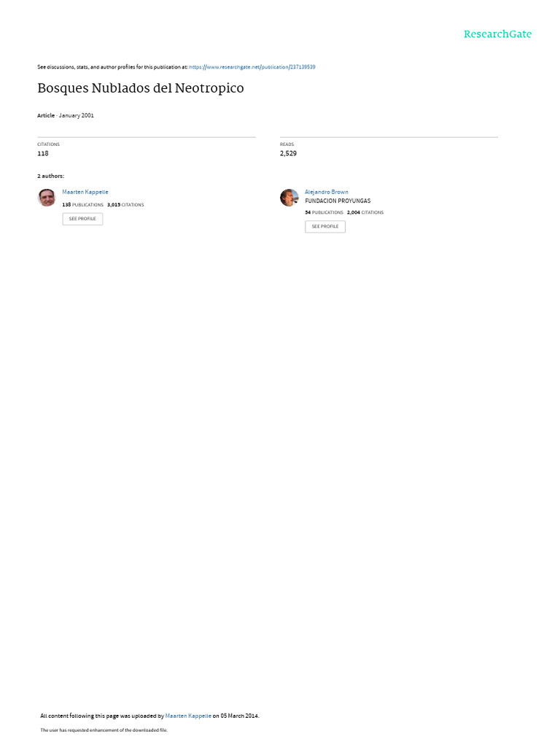
Task: Click the 2 authors heading
Action: point(50,177)
